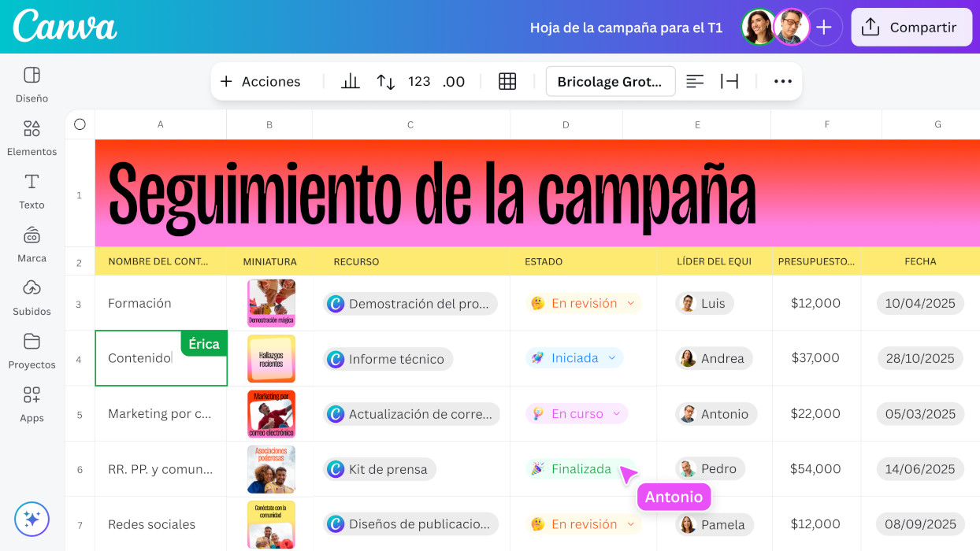Screen dimensions: 980x551
Task: Set number format with 123 button
Action: [x=419, y=81]
